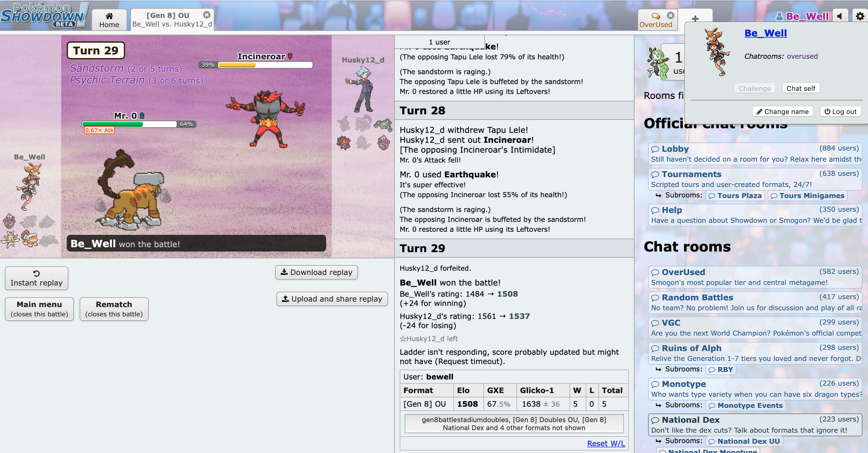Open Monotype Events subroom

coord(745,405)
